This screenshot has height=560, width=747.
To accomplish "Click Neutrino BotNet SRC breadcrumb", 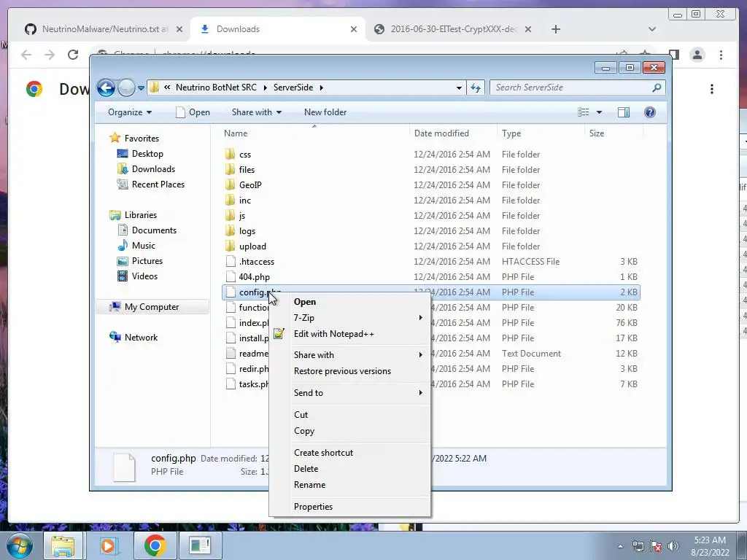I will pos(216,87).
